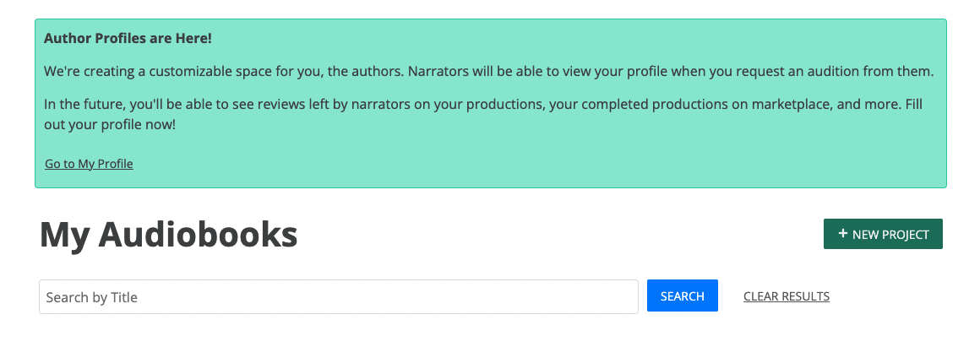The image size is (980, 347).
Task: Hit the blue Search button
Action: point(682,296)
